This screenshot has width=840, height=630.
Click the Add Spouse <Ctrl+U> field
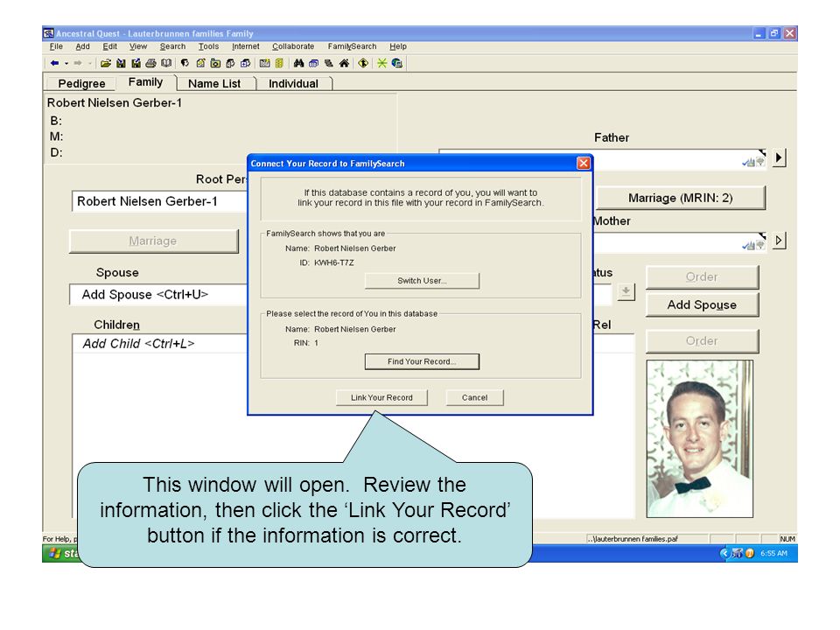pyautogui.click(x=158, y=295)
